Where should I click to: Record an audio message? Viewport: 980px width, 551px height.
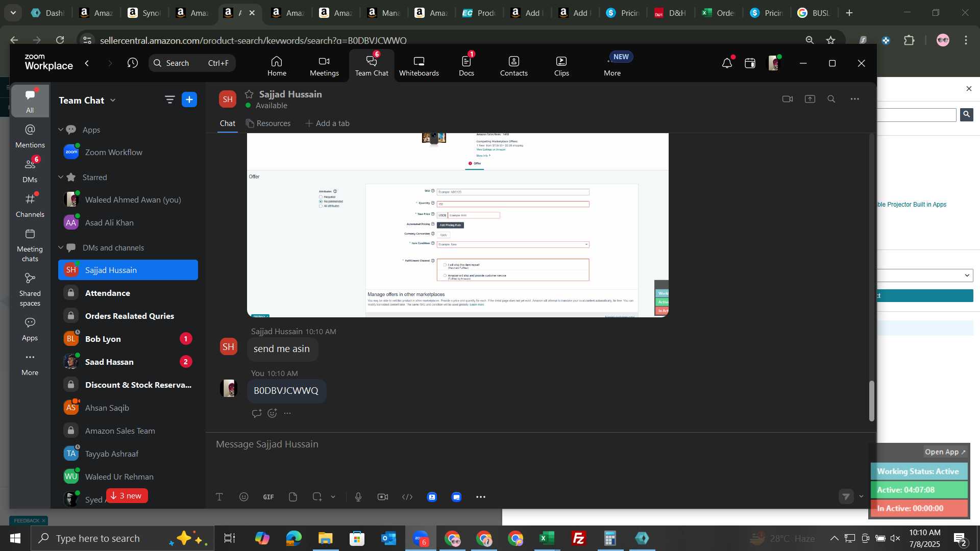pyautogui.click(x=358, y=497)
